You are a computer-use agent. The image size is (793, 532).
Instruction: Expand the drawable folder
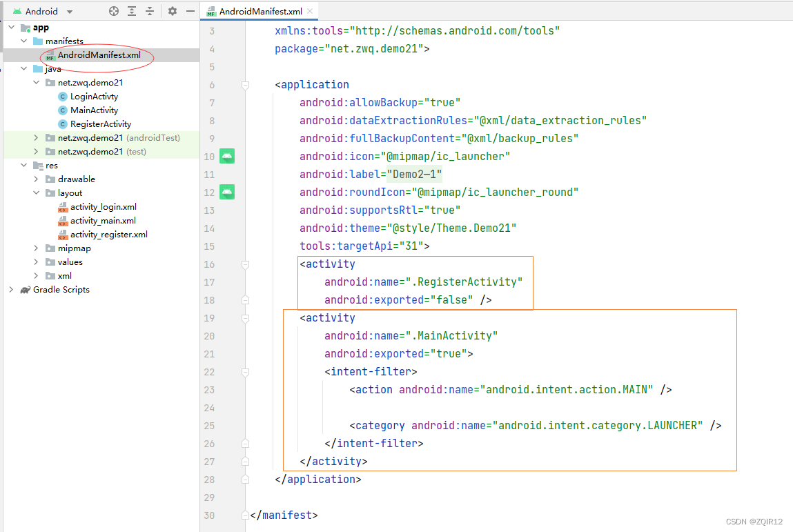tap(37, 179)
